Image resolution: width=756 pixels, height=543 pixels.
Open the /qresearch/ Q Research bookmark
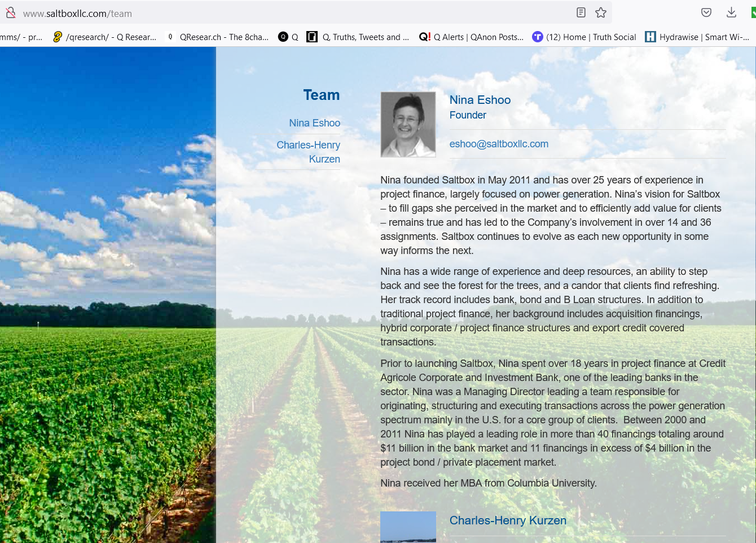(104, 37)
